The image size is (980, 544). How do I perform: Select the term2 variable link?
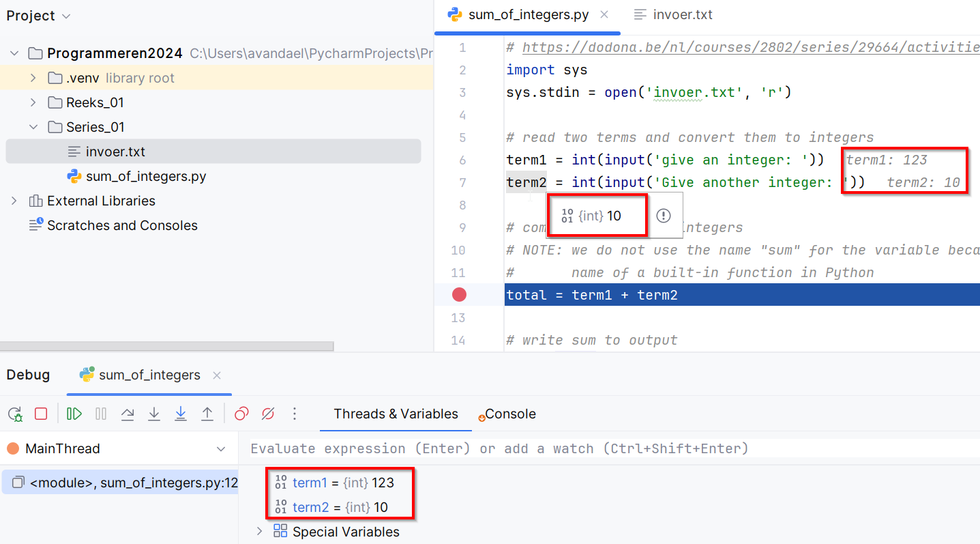310,507
